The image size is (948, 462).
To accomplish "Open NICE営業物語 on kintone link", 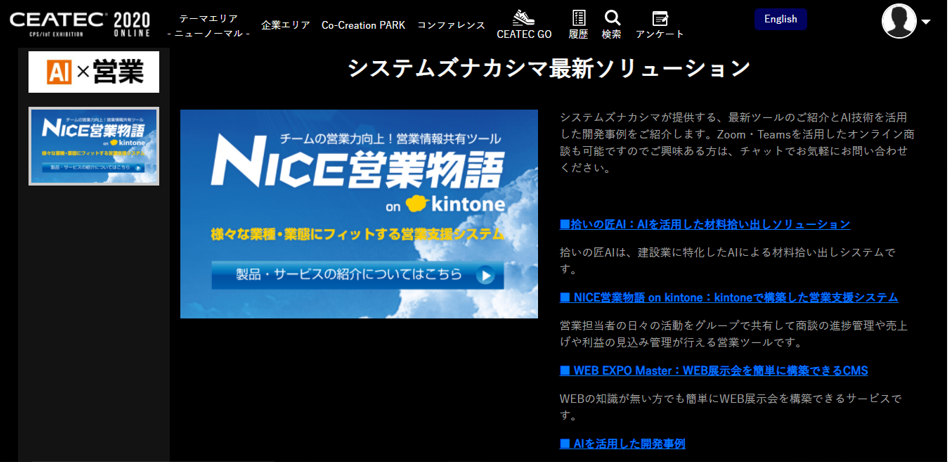I will click(x=729, y=298).
